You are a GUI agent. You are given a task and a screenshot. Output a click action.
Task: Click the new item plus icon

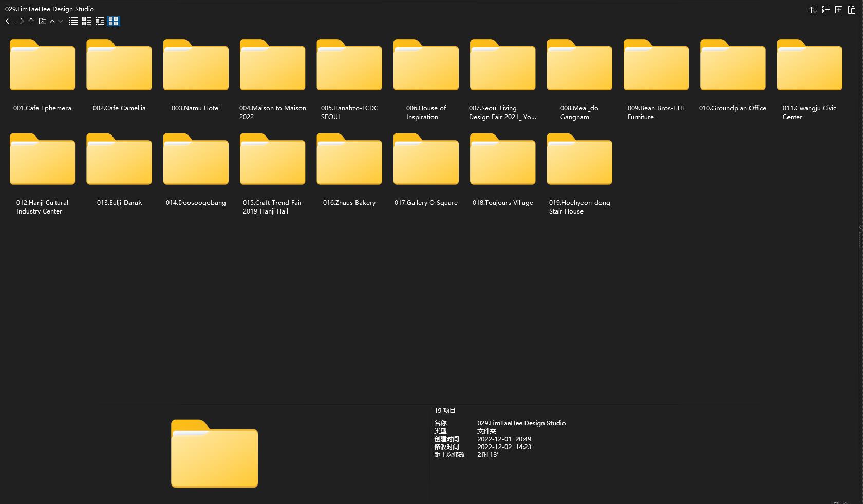(x=838, y=10)
